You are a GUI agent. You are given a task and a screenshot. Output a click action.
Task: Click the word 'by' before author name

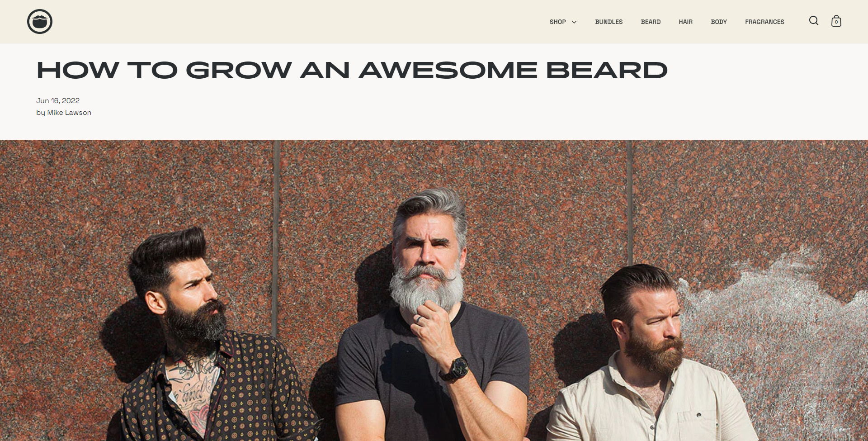point(41,113)
